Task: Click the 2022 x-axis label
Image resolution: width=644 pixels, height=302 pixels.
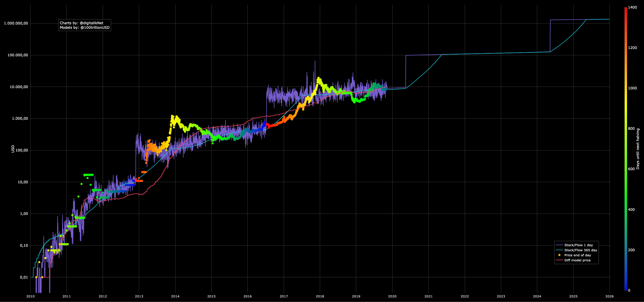Action: point(465,296)
